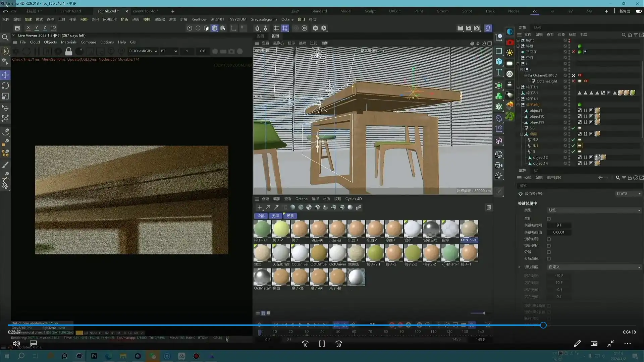
Task: Click the trash icon to delete the selected material
Action: pyautogui.click(x=489, y=207)
